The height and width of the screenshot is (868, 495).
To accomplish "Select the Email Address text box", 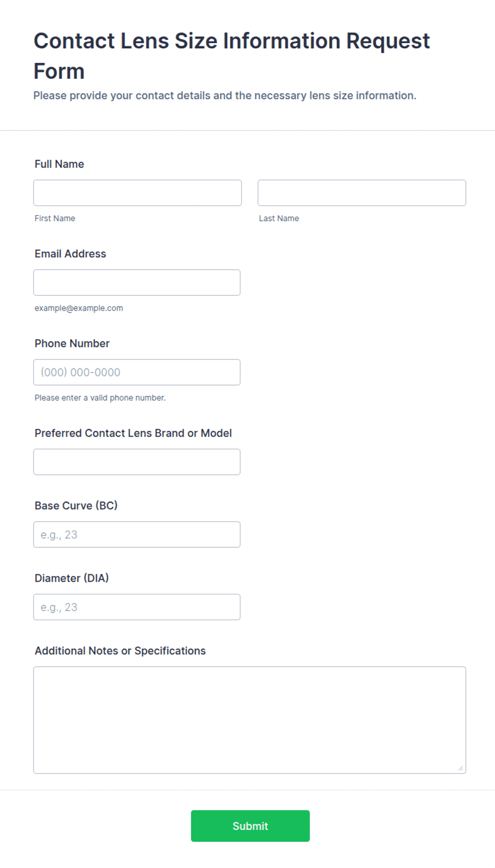I will tap(137, 282).
